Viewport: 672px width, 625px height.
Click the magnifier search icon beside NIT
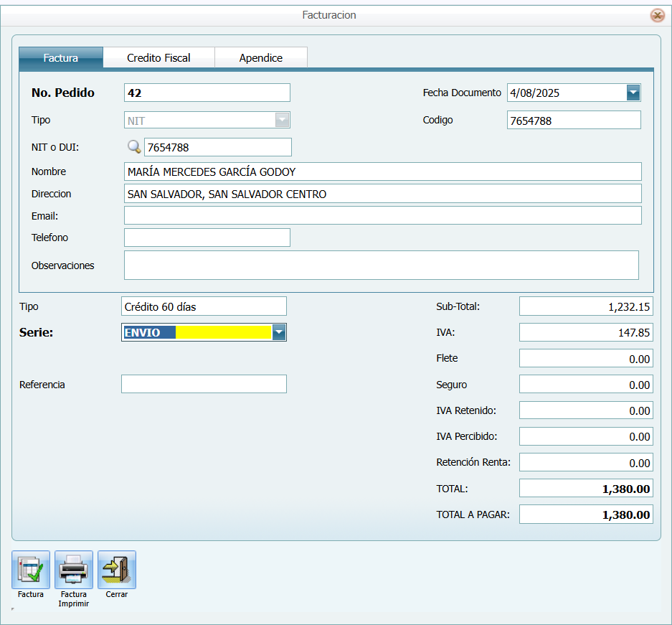click(134, 147)
